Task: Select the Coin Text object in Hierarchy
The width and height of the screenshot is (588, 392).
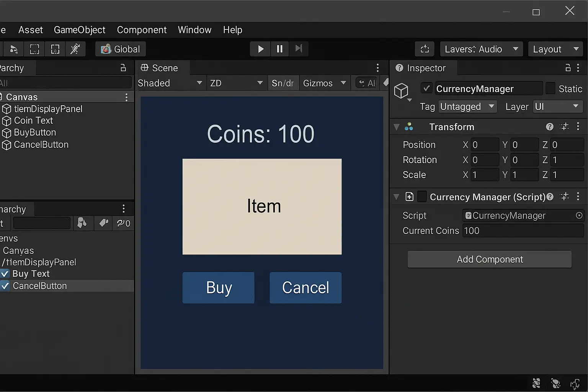Action: tap(34, 121)
